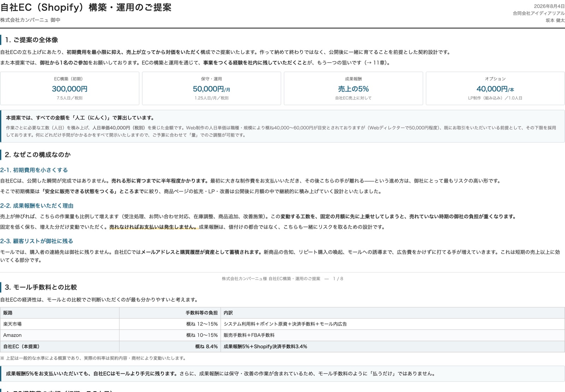The image size is (565, 392).
Task: Click callout title about 人工（にんく）
Action: [80, 118]
